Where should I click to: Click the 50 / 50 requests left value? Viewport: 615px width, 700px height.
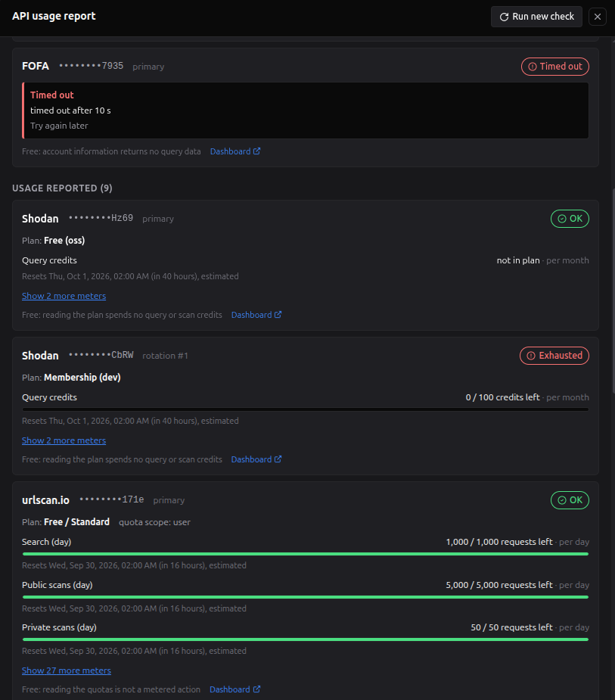click(x=512, y=627)
